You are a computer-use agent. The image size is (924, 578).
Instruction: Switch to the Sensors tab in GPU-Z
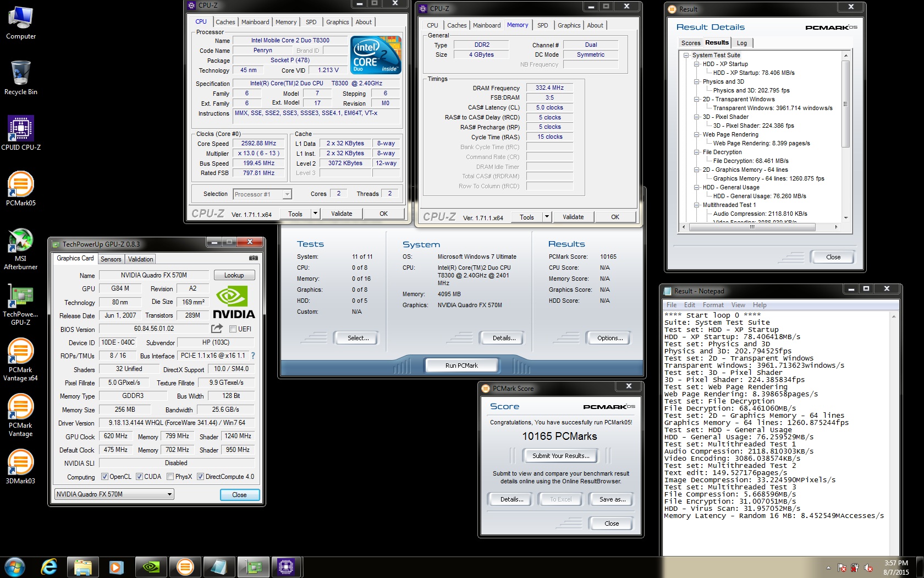tap(111, 259)
